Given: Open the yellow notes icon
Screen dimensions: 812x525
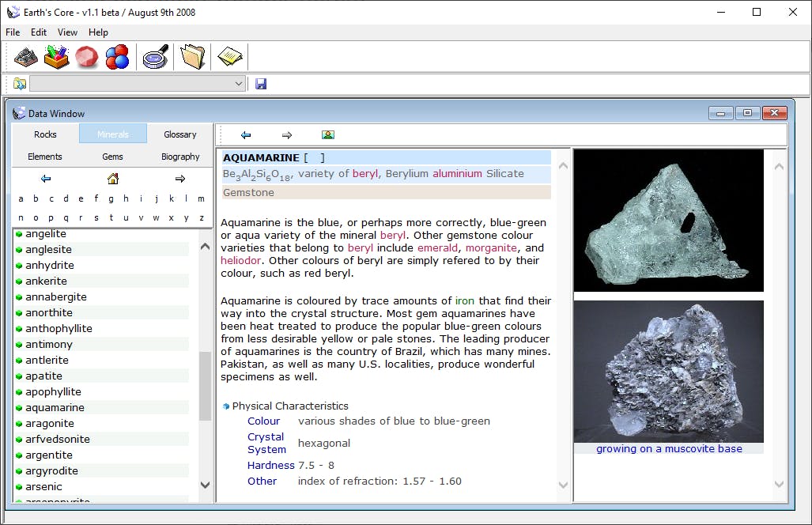Looking at the screenshot, I should pyautogui.click(x=229, y=57).
